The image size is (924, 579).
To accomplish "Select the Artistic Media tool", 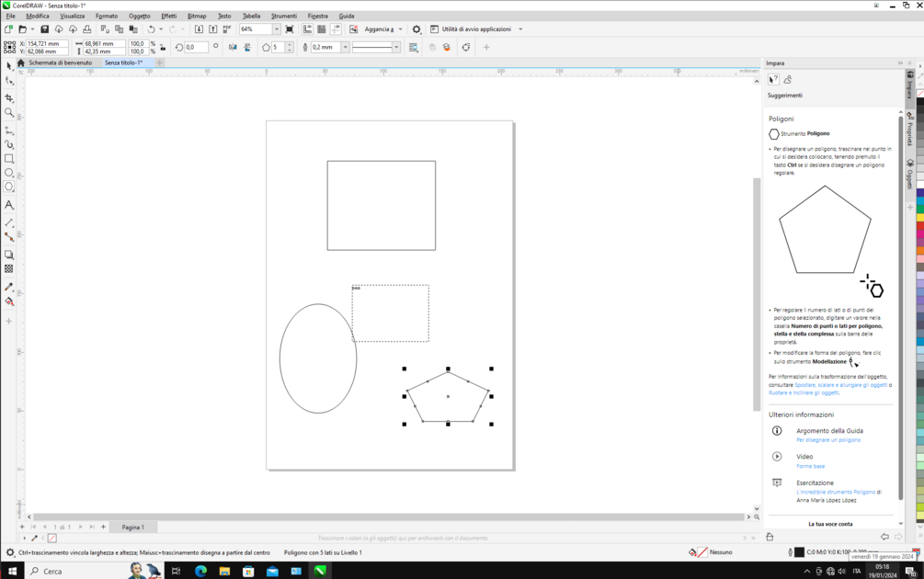I will 9,144.
